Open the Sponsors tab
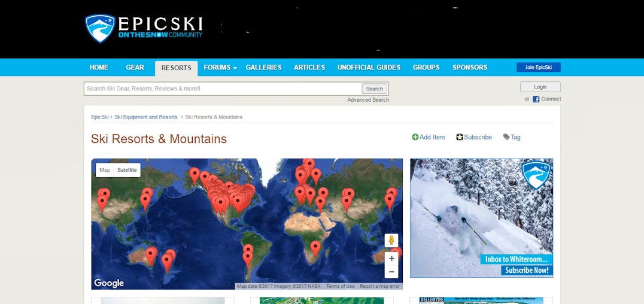644x304 pixels. click(470, 68)
